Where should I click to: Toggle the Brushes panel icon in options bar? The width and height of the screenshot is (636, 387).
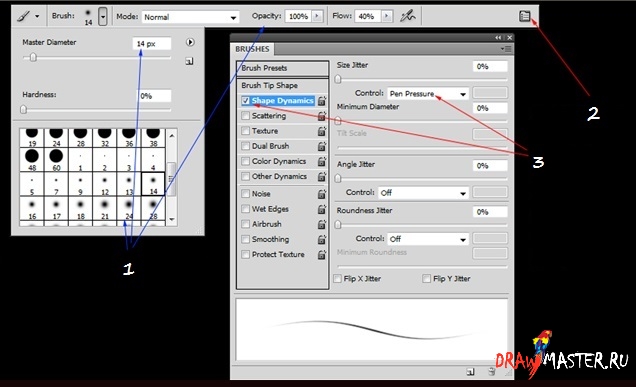coord(524,16)
